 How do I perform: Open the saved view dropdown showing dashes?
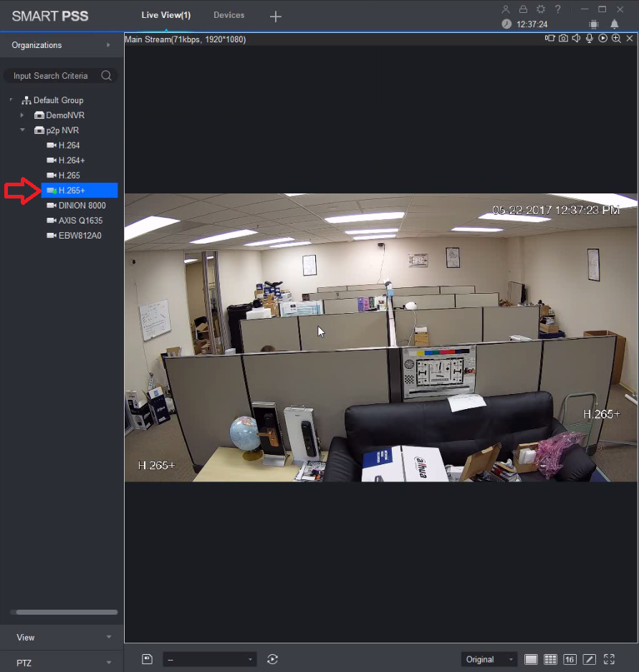(x=210, y=659)
